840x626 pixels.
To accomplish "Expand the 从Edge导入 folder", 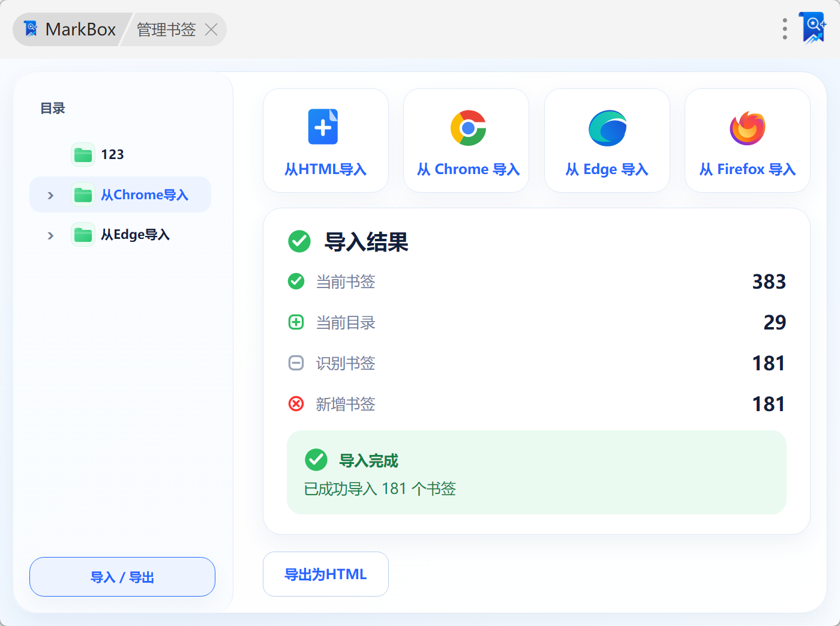I will pos(51,235).
